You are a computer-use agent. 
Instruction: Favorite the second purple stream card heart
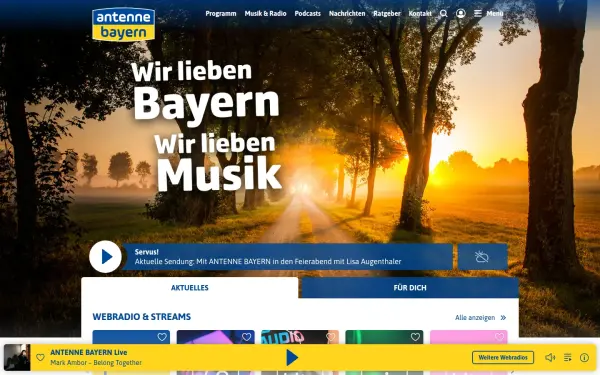pyautogui.click(x=246, y=337)
